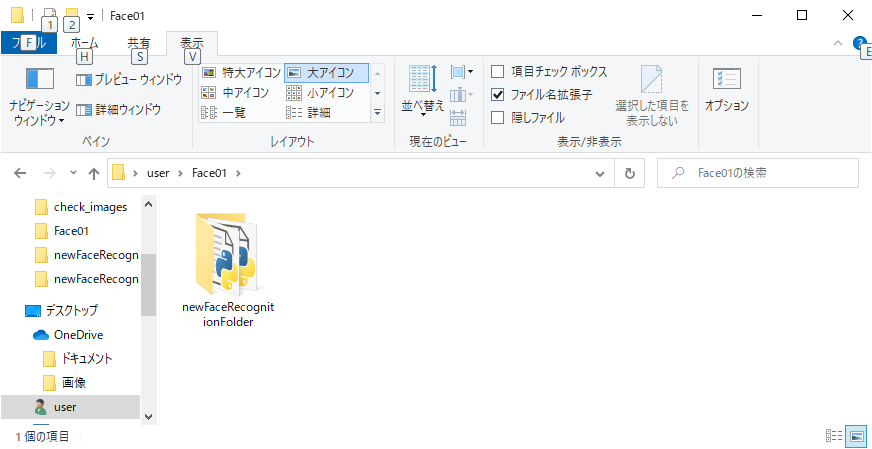
Task: Switch to the 共有 tab
Action: 138,43
